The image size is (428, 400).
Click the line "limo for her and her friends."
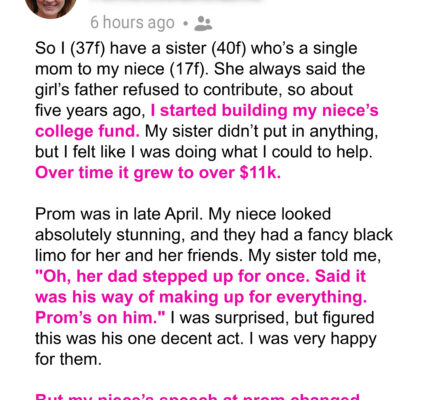coord(139,256)
